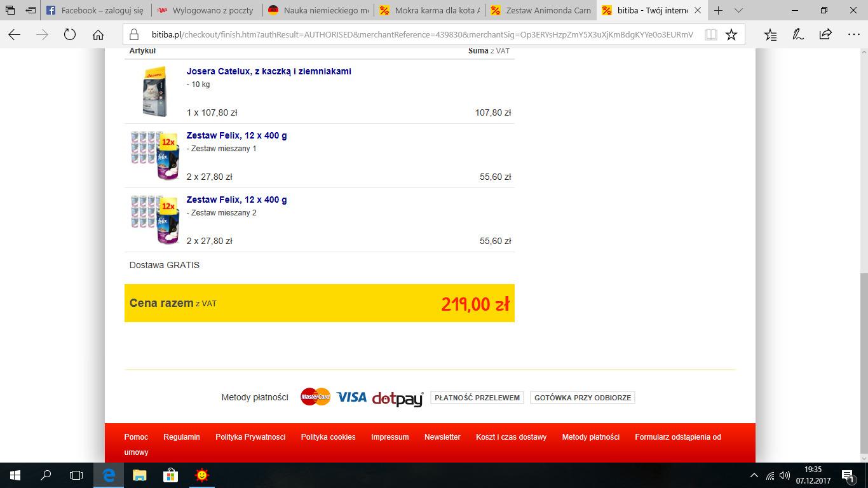Open Formularz odstąpienia od umowy link
Viewport: 868px width, 488px height.
[x=678, y=437]
